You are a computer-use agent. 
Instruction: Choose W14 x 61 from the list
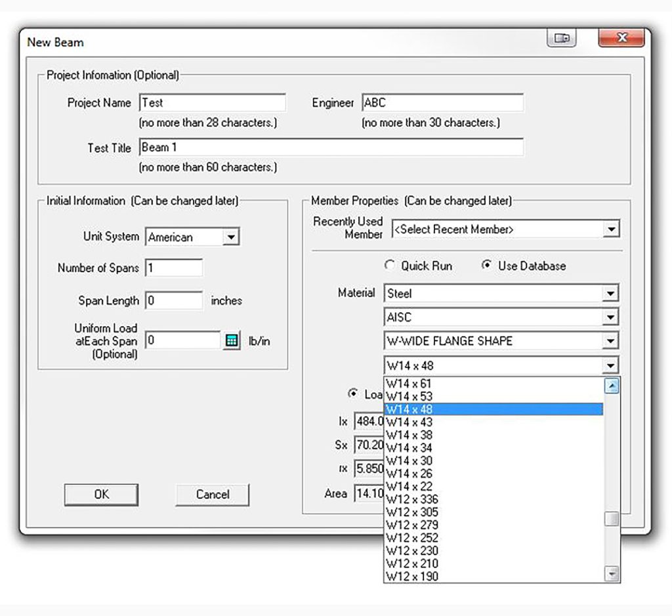[x=408, y=384]
